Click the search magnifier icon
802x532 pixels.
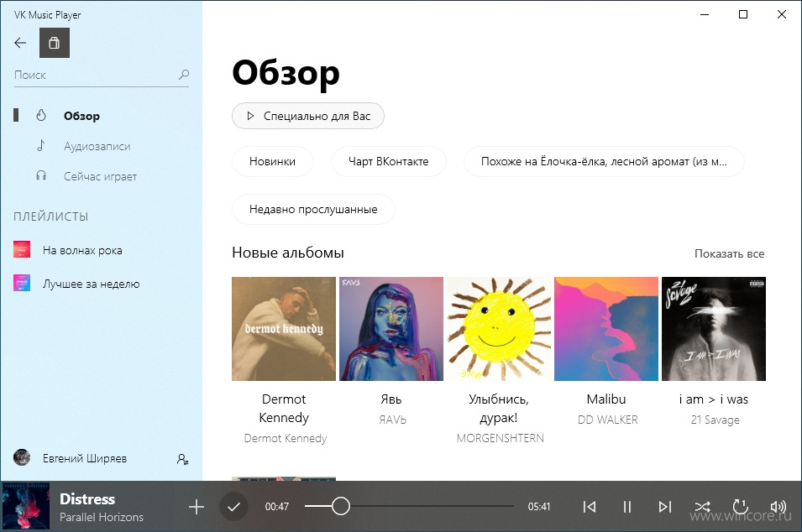tap(184, 75)
